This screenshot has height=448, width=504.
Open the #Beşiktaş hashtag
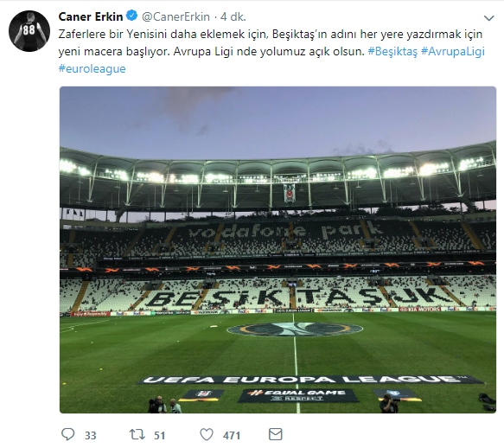pos(392,52)
